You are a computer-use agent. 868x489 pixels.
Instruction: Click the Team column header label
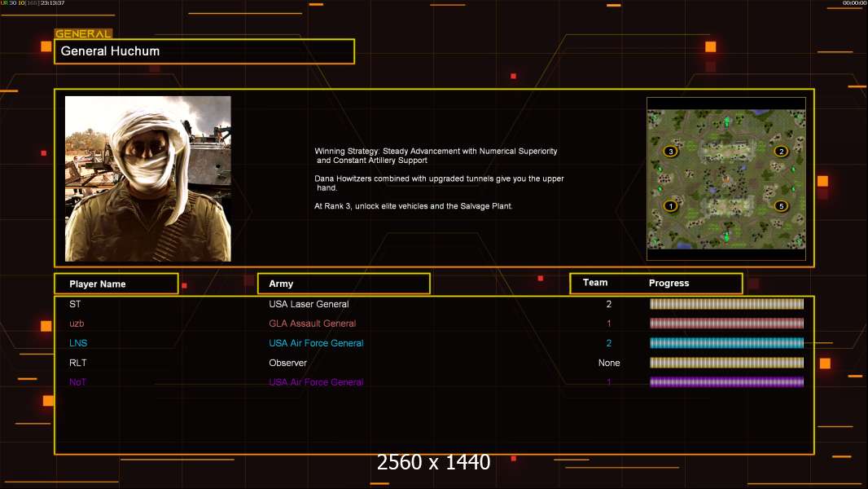(x=595, y=283)
